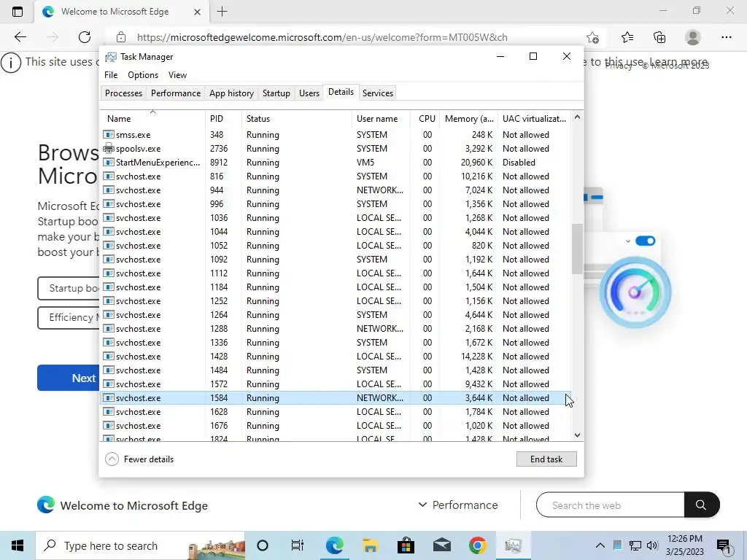Open the Edge tab actions menu icon
The width and height of the screenshot is (747, 560).
click(x=18, y=12)
